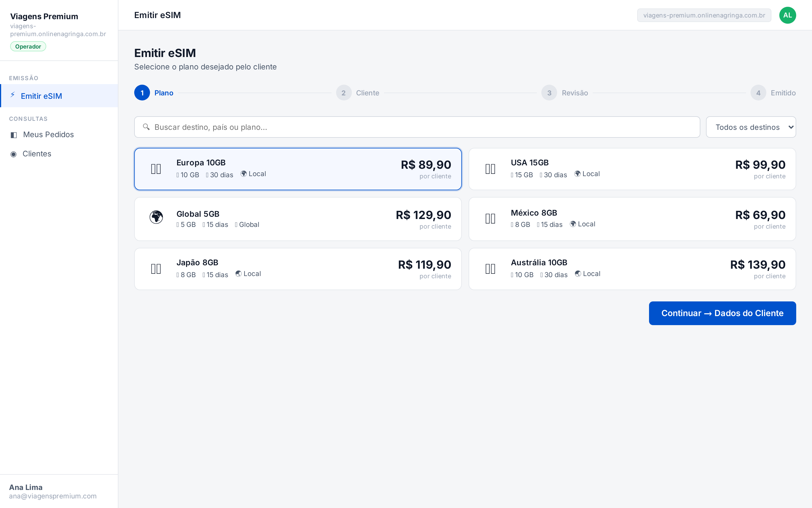Select the México 8GB plan card

point(632,219)
